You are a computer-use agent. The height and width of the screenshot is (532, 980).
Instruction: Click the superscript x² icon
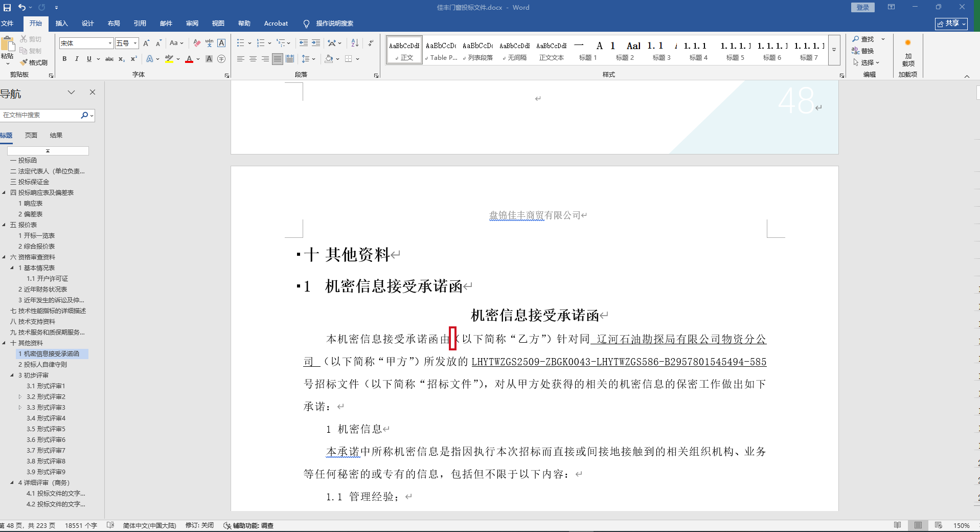(x=134, y=59)
